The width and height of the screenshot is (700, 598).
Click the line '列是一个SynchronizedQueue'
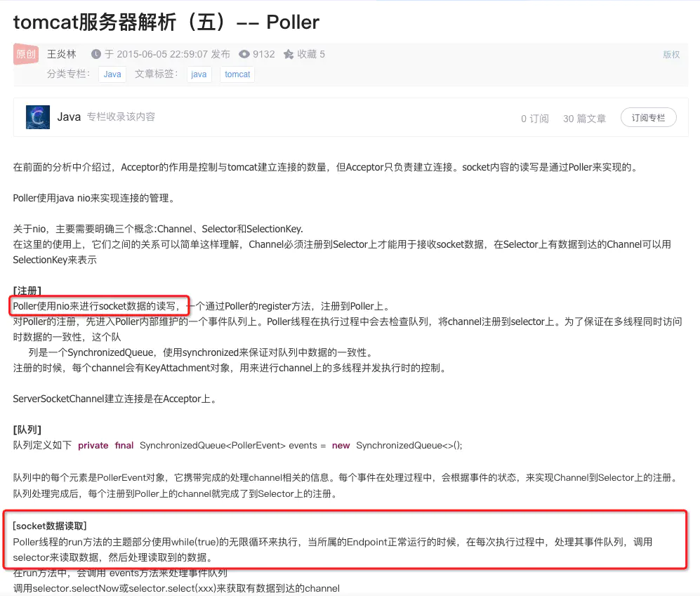(x=200, y=352)
